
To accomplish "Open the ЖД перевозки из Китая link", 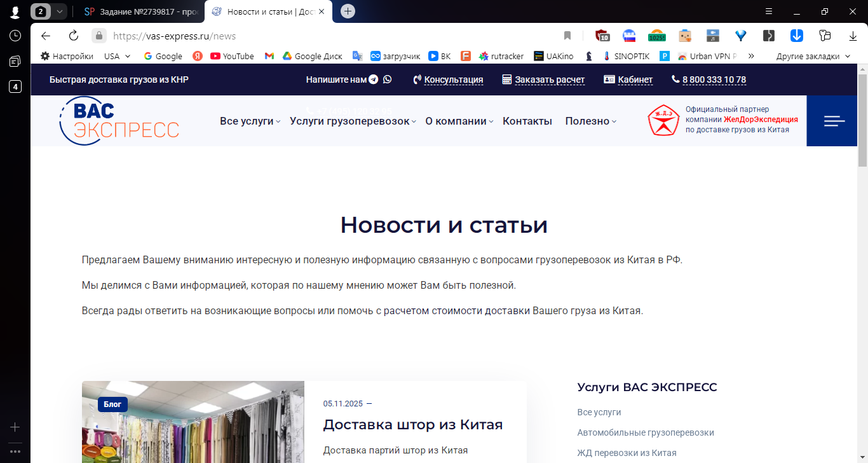I will tap(627, 453).
